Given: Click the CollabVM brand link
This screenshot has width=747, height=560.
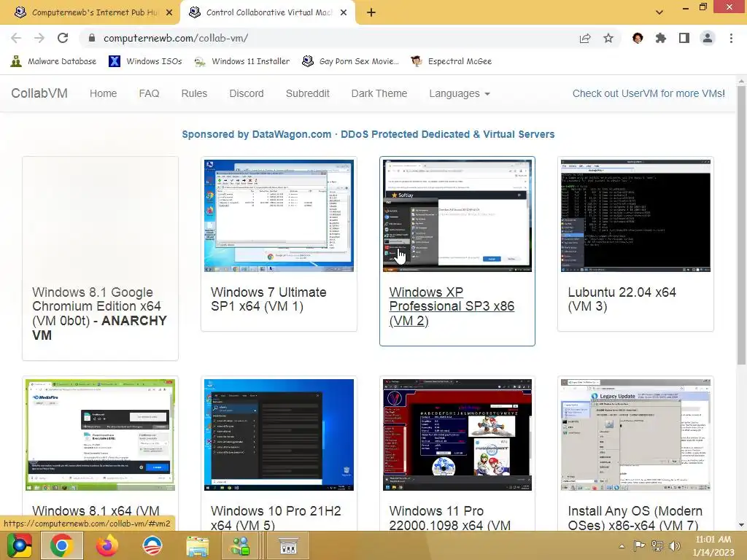Looking at the screenshot, I should coord(39,93).
